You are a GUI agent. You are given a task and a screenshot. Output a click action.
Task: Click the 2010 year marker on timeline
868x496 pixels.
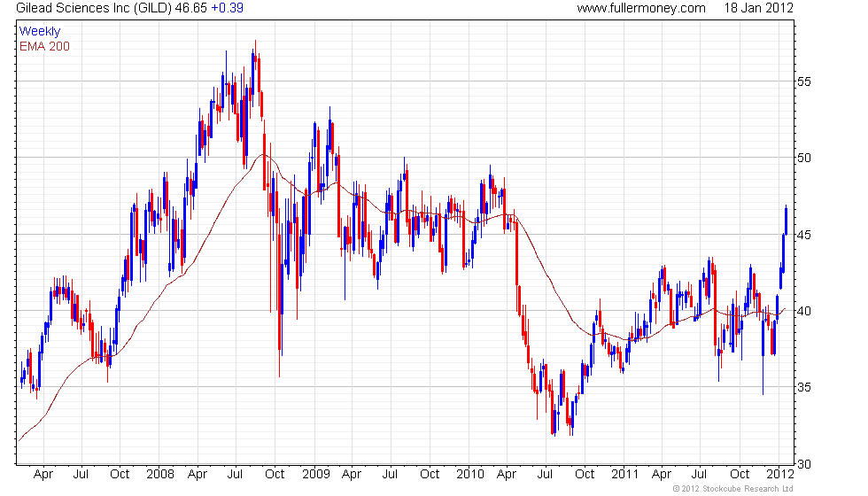470,475
